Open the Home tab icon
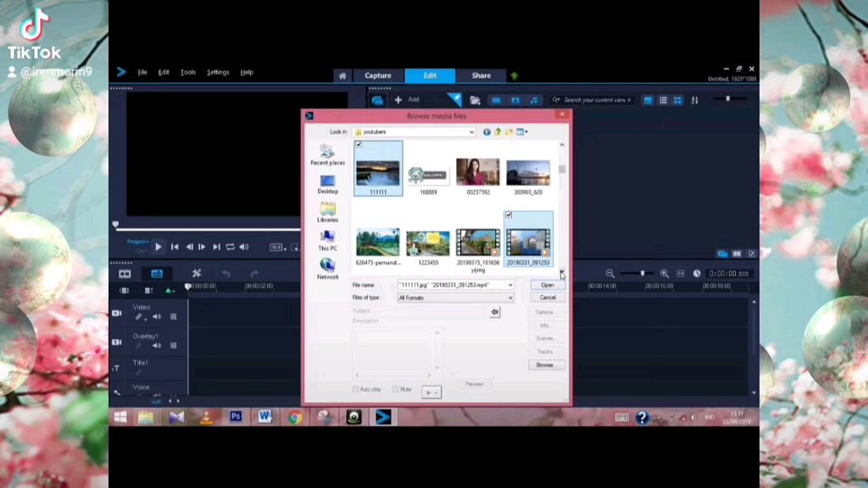The height and width of the screenshot is (488, 868). coord(342,75)
